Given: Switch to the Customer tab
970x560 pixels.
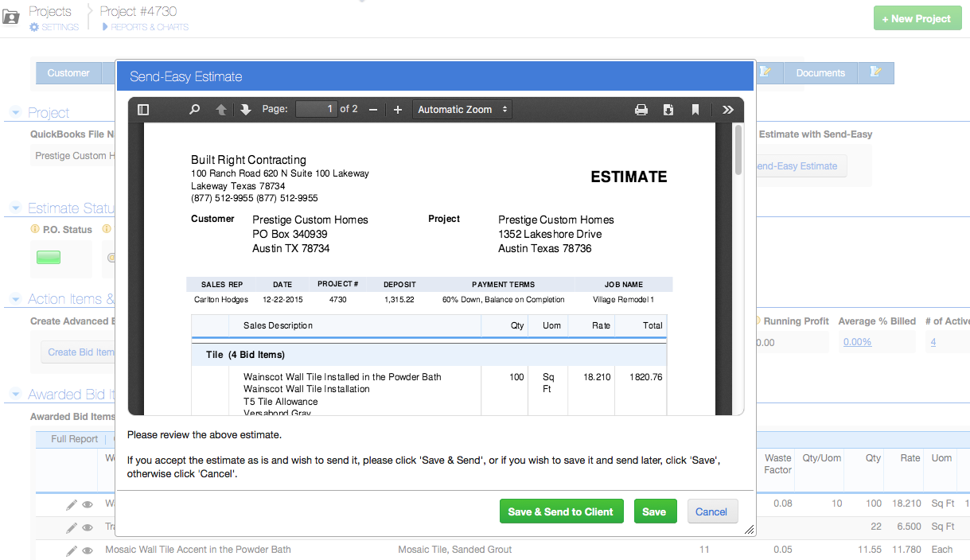Looking at the screenshot, I should pos(68,73).
